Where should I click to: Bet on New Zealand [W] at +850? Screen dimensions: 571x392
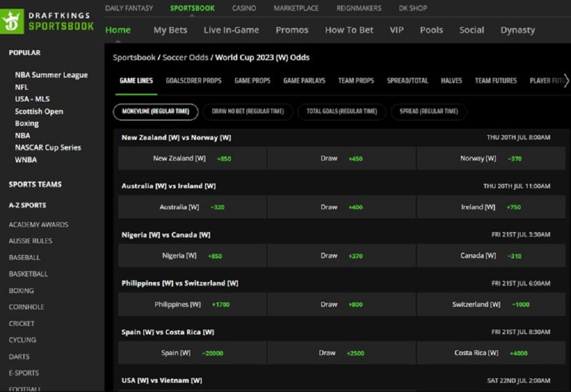tap(192, 158)
